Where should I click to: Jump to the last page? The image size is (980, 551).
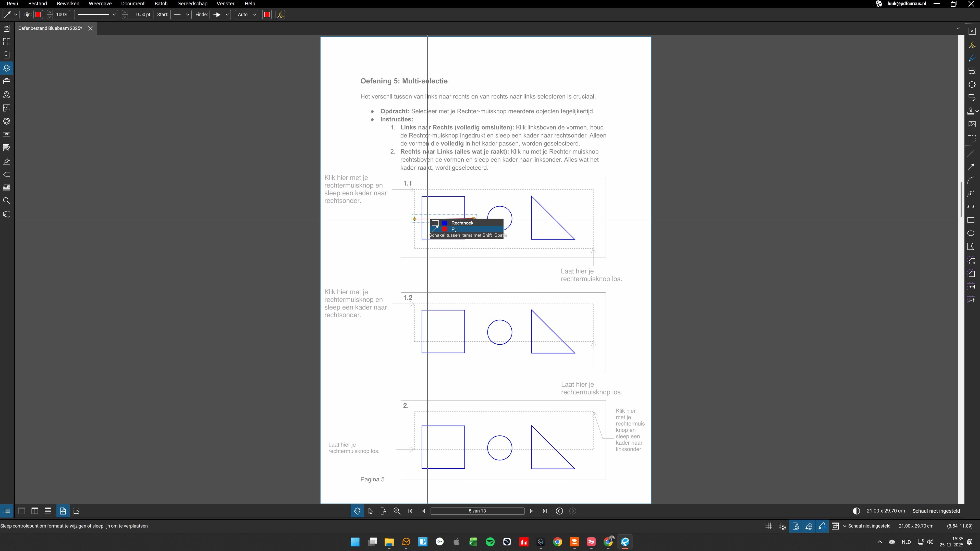(545, 511)
